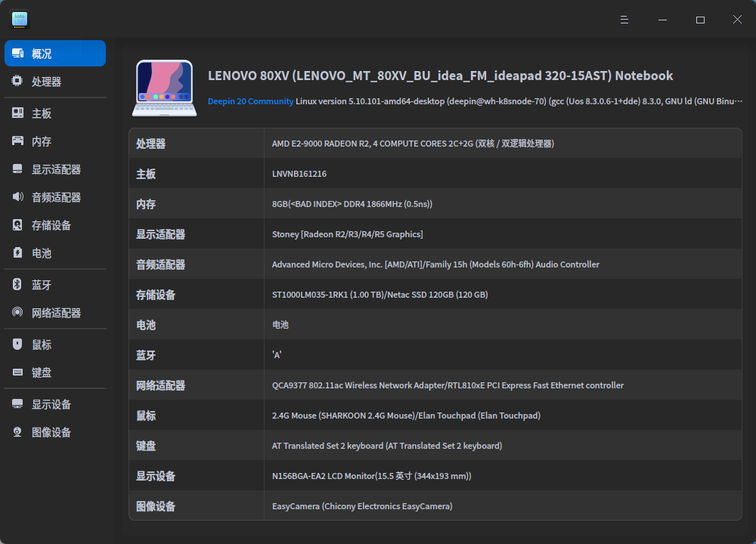This screenshot has width=756, height=544.
Task: Click the battery icon in sidebar
Action: (x=17, y=252)
